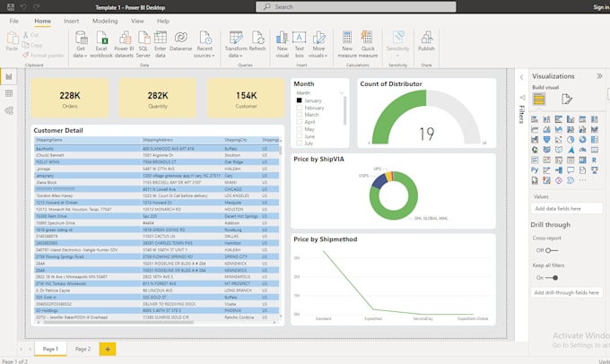Open the Transform data dropdown

click(x=236, y=44)
